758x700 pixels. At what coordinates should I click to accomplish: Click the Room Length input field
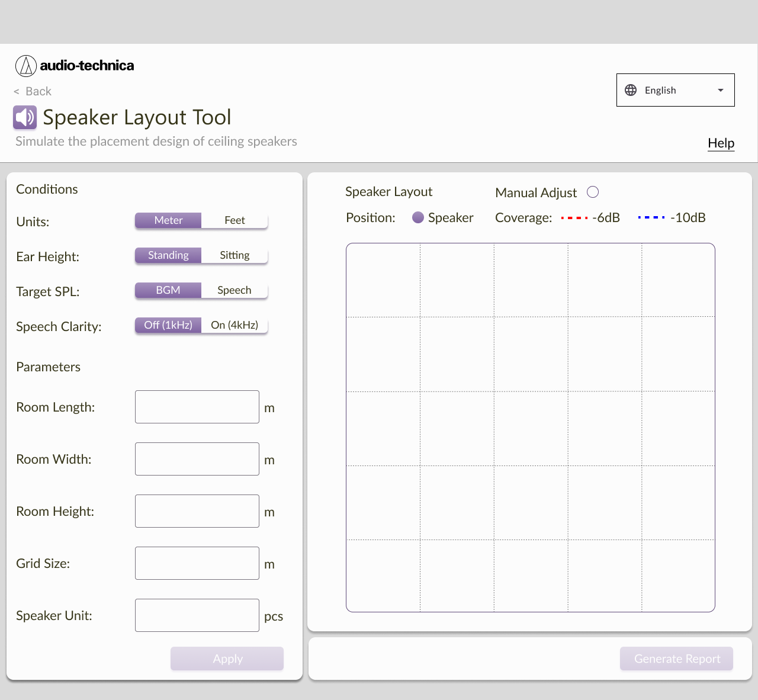coord(197,407)
